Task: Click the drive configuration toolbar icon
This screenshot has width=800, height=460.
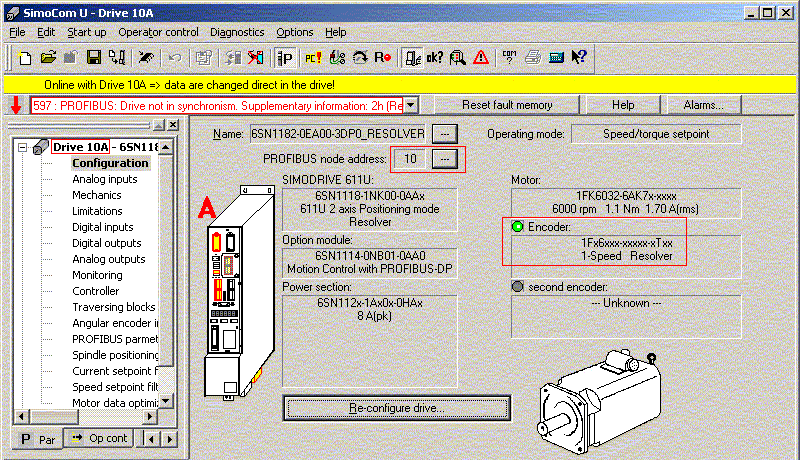Action: tap(412, 58)
